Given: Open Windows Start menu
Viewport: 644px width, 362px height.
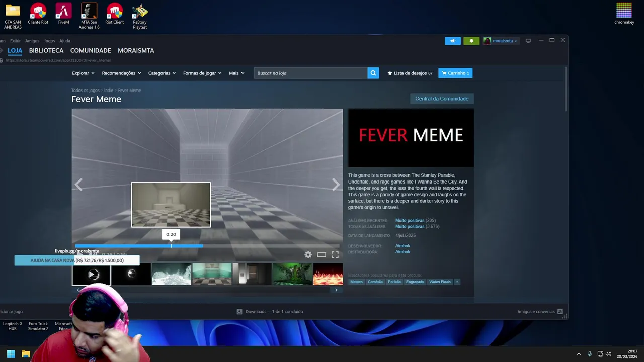Looking at the screenshot, I should click(x=11, y=354).
